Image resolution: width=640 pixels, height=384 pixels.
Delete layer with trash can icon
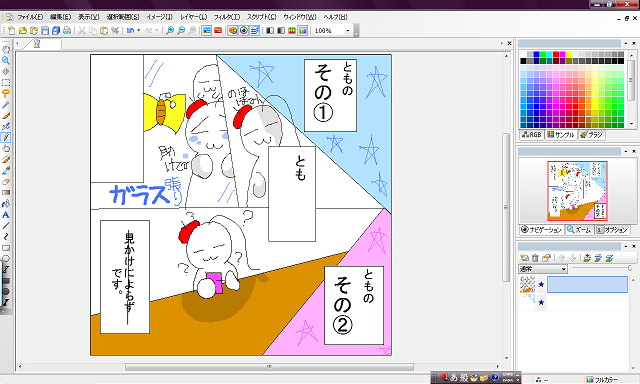[x=535, y=258]
